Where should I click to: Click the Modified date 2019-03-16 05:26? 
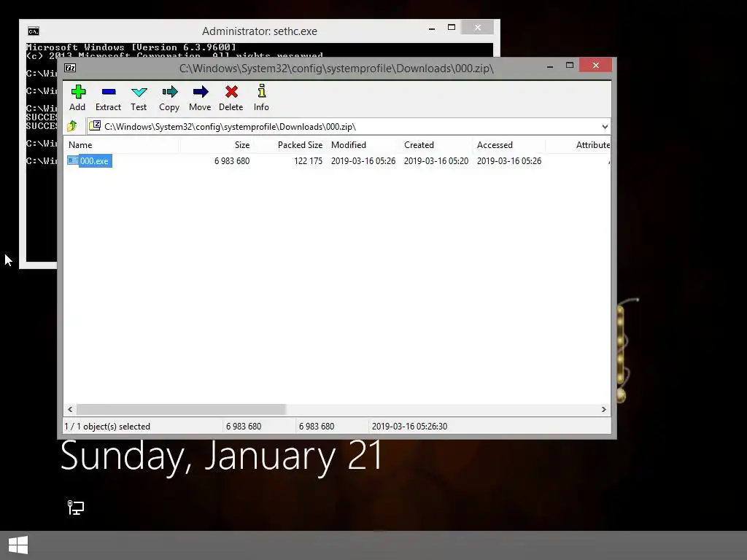(x=363, y=161)
